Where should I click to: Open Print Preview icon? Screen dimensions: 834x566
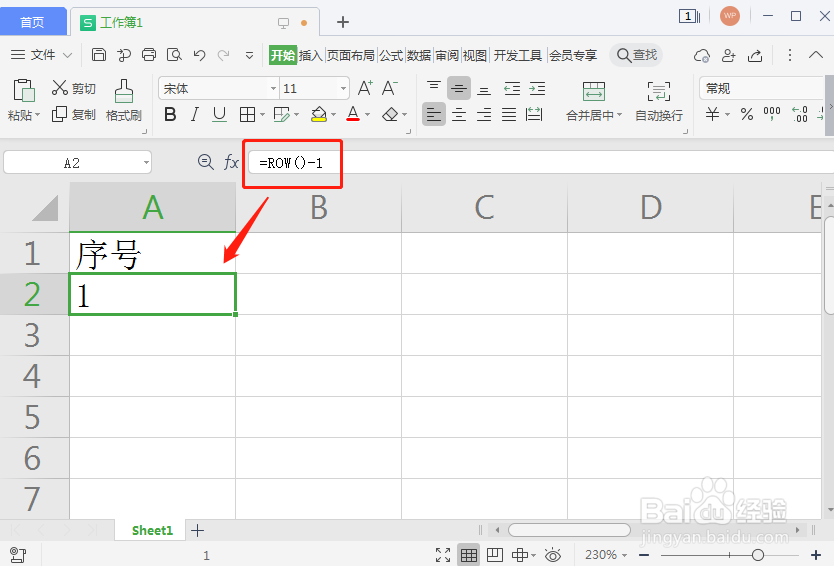coord(174,55)
